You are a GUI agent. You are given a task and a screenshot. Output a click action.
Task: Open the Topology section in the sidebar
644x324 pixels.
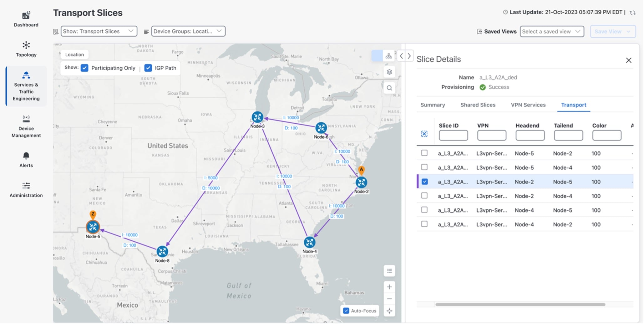26,49
